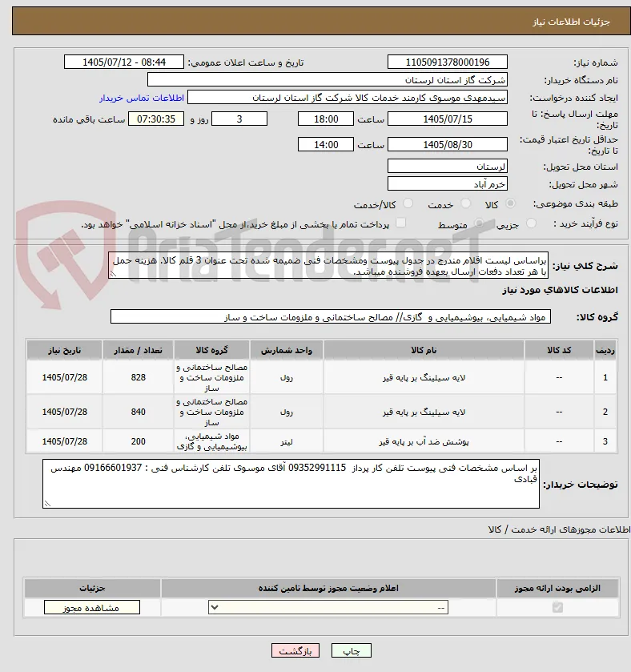Click the need number field 1105091378000196
631x672 pixels.
pyautogui.click(x=448, y=62)
